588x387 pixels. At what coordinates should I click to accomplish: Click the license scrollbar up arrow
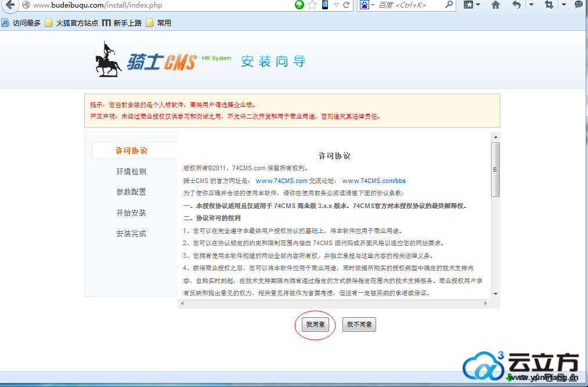click(496, 137)
